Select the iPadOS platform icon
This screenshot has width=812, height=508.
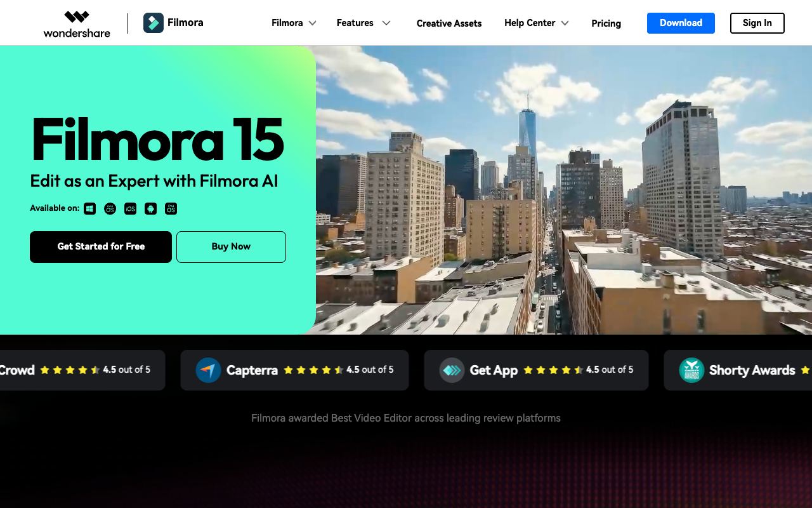171,208
